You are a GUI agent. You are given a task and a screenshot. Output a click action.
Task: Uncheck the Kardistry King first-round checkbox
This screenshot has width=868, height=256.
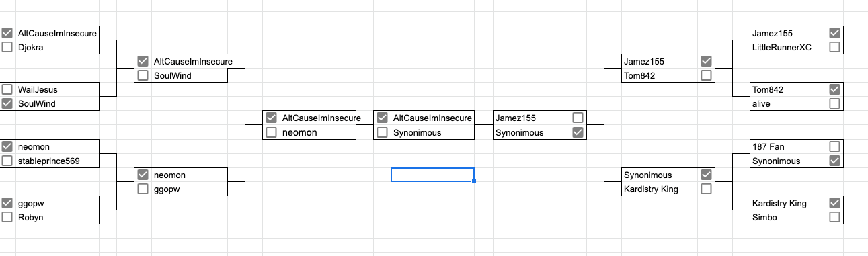pyautogui.click(x=834, y=203)
